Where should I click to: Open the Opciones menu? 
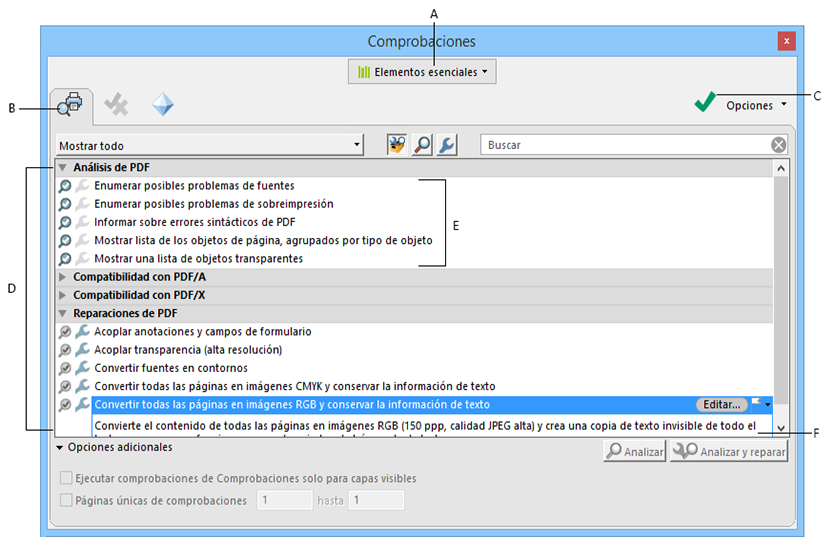click(756, 105)
